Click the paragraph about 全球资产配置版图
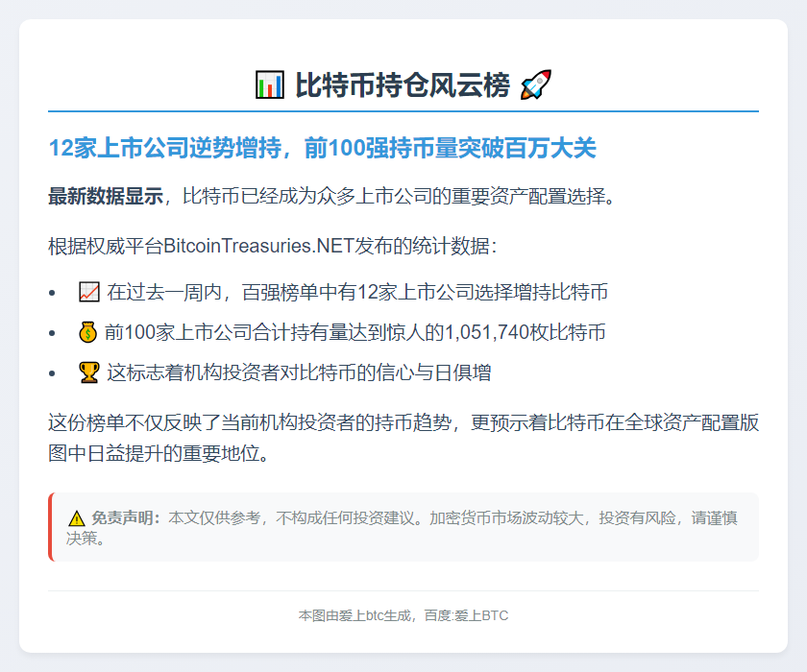 pos(384,439)
